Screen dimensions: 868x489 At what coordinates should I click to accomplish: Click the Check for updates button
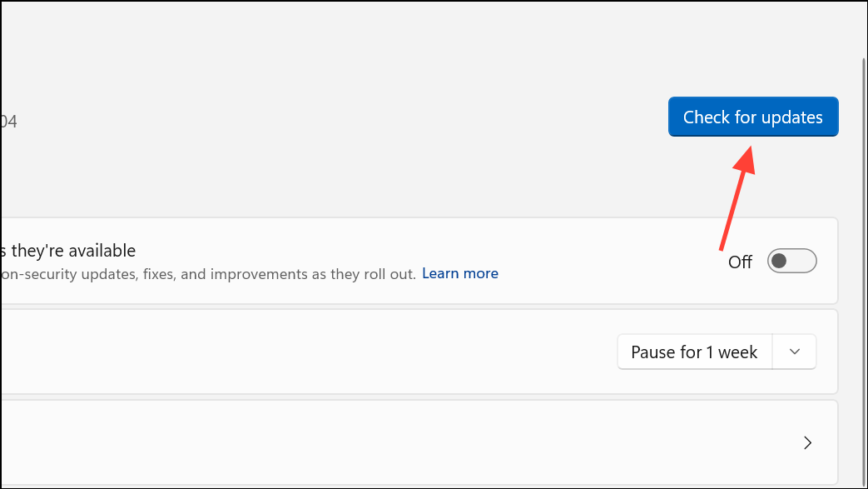pos(752,117)
